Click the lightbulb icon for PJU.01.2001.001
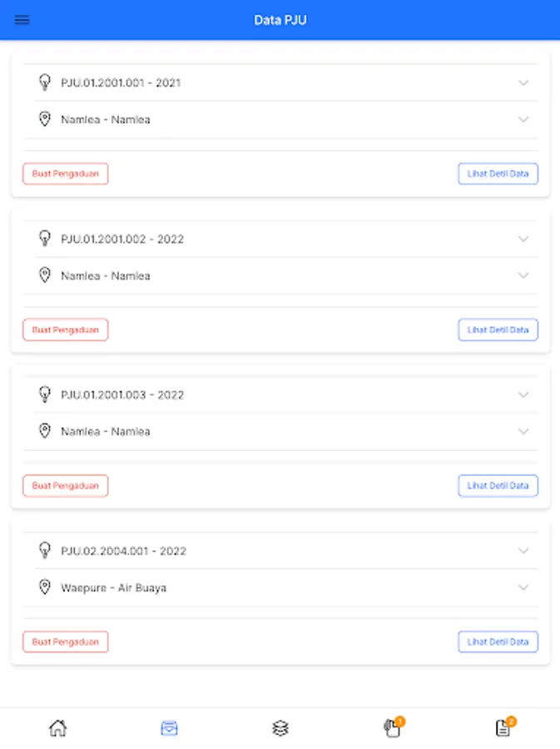The image size is (560, 749). (45, 82)
